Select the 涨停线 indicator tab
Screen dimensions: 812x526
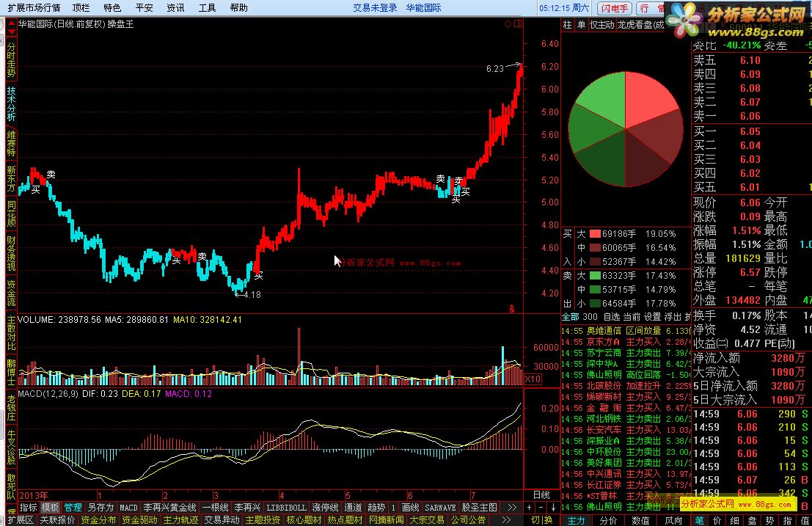pyautogui.click(x=325, y=508)
